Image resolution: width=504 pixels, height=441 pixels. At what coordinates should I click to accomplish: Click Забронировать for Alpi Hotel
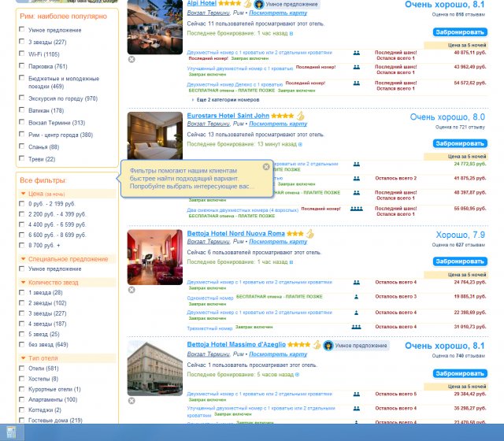click(x=460, y=32)
